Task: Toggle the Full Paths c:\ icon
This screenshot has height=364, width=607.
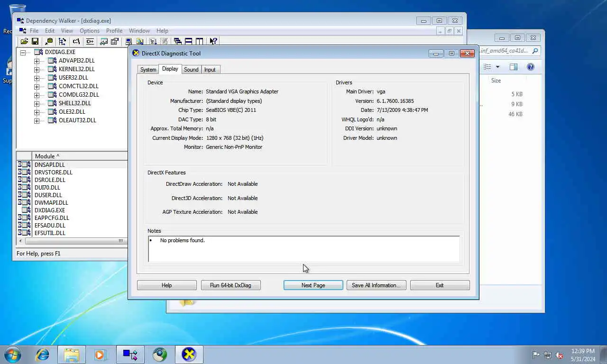Action: (76, 42)
